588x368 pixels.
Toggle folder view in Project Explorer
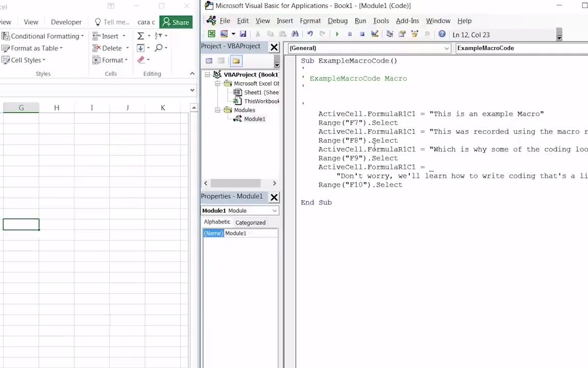pyautogui.click(x=236, y=60)
